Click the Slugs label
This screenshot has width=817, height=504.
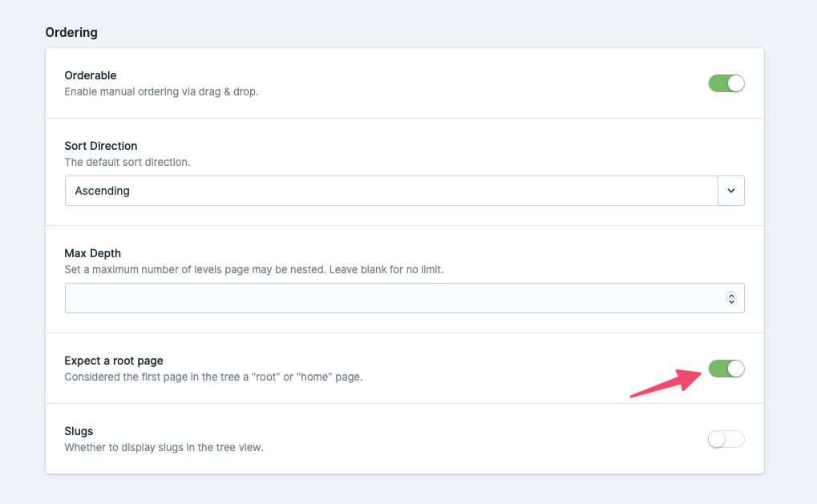coord(79,431)
